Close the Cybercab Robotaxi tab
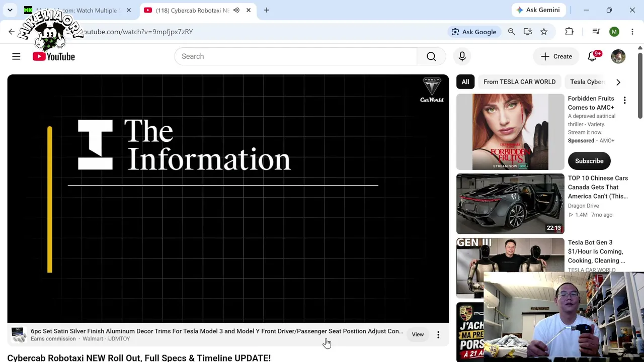This screenshot has width=644, height=362. [249, 10]
